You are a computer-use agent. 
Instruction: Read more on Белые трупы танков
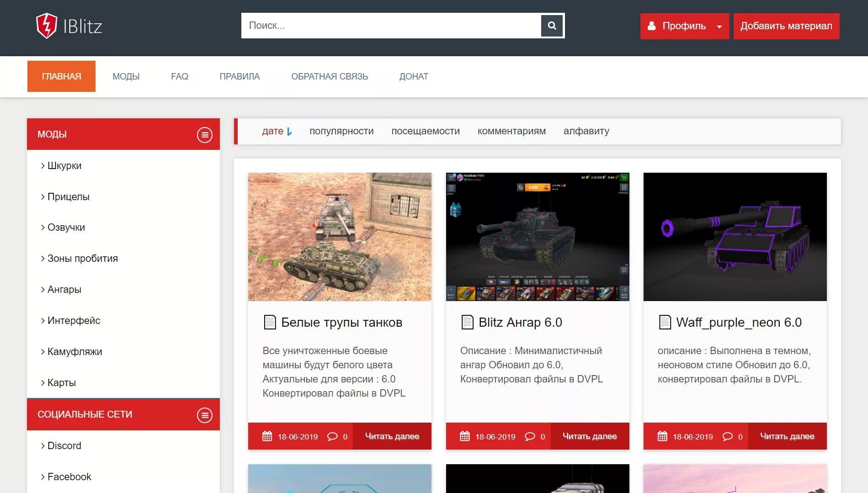coord(392,436)
